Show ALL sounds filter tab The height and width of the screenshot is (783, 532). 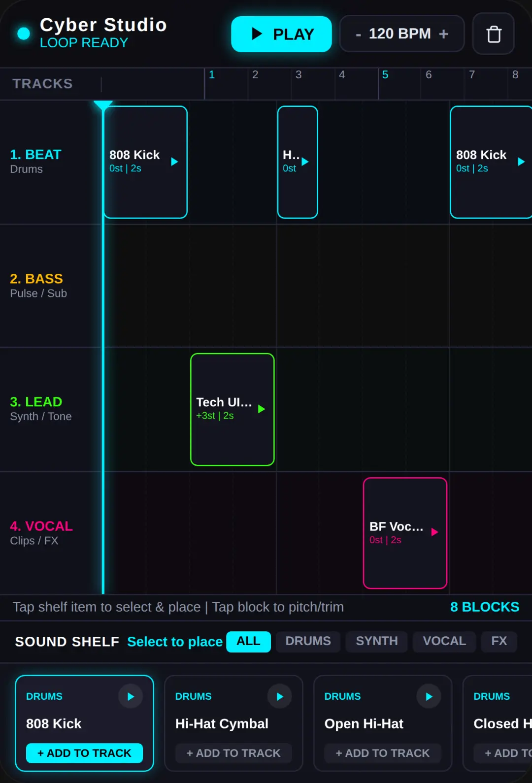click(249, 641)
